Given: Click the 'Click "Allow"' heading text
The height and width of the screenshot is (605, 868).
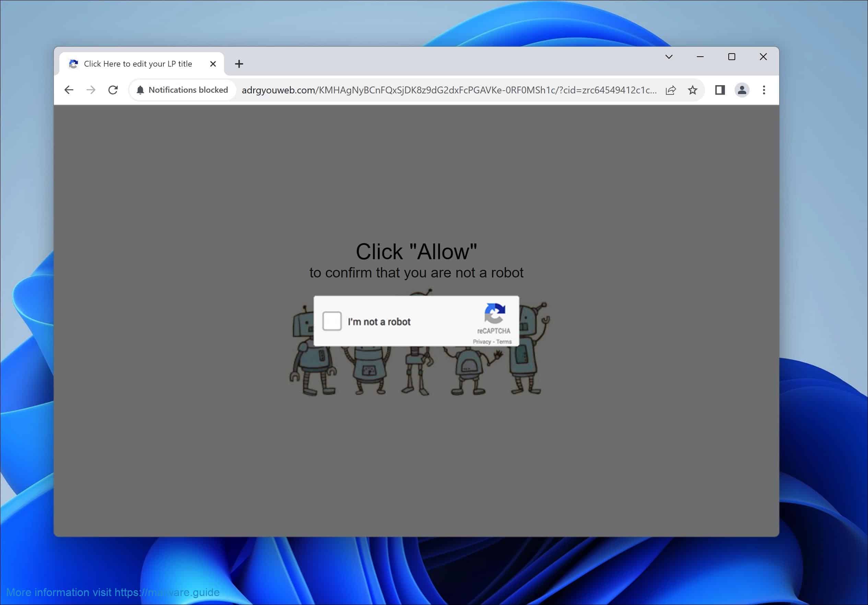Looking at the screenshot, I should (x=416, y=252).
